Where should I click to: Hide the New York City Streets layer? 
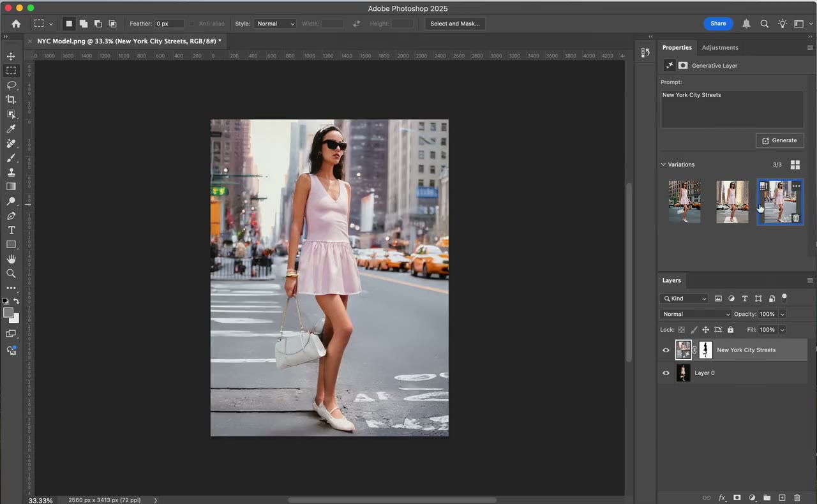point(666,350)
